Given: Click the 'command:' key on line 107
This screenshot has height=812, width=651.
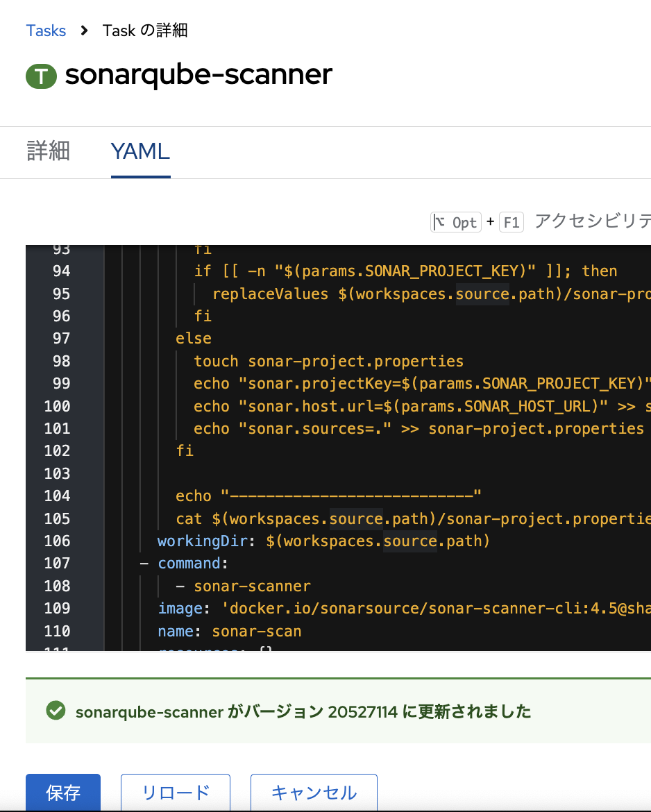Looking at the screenshot, I should point(193,563).
